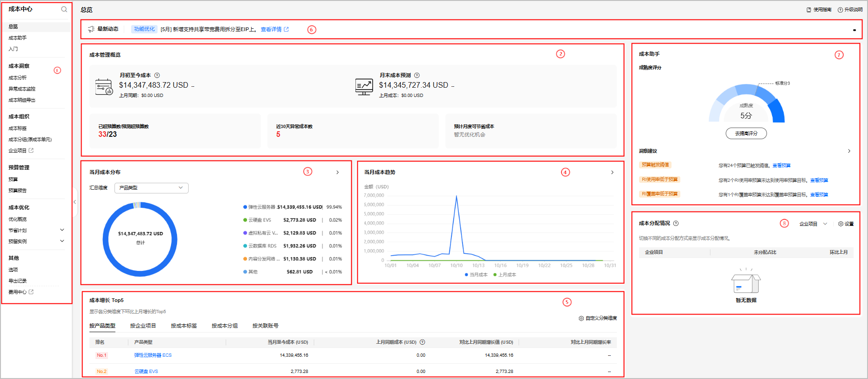Click 去提高评分 button

(746, 134)
